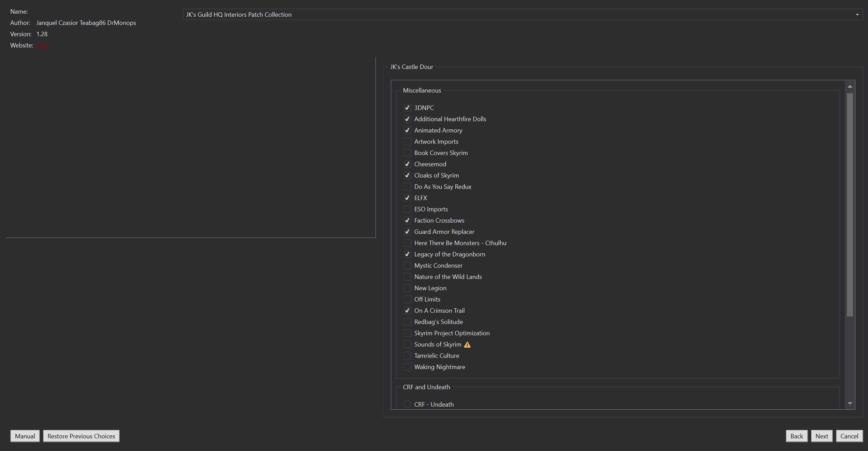Enable Here There Be Monsters - Cthulhu

[407, 243]
